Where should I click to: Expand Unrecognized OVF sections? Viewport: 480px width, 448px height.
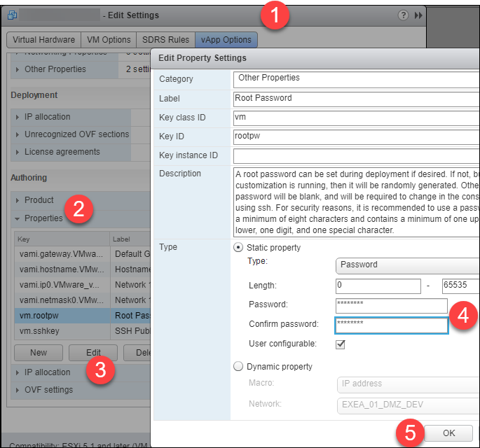click(18, 134)
